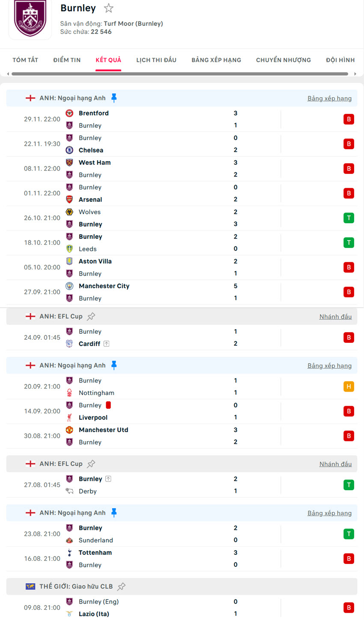Image resolution: width=364 pixels, height=620 pixels.
Task: Click the Manchester City crest
Action: [69, 286]
